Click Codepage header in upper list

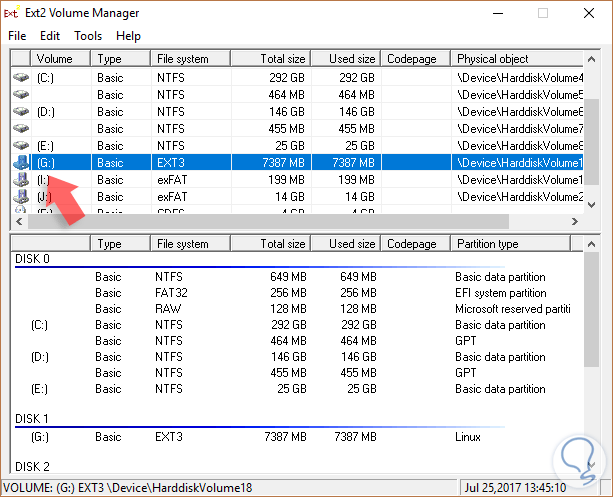(x=416, y=59)
